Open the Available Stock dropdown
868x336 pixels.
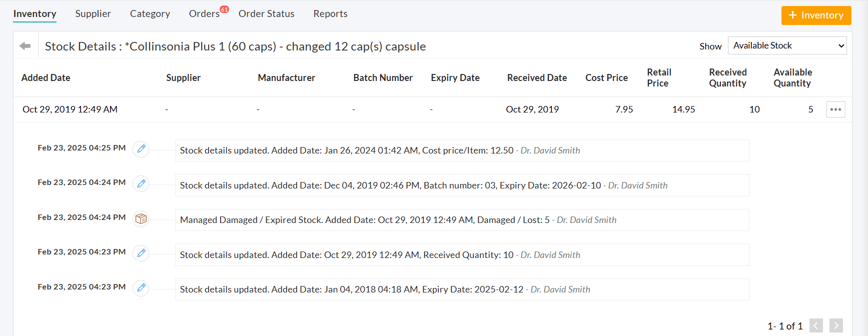pyautogui.click(x=786, y=45)
